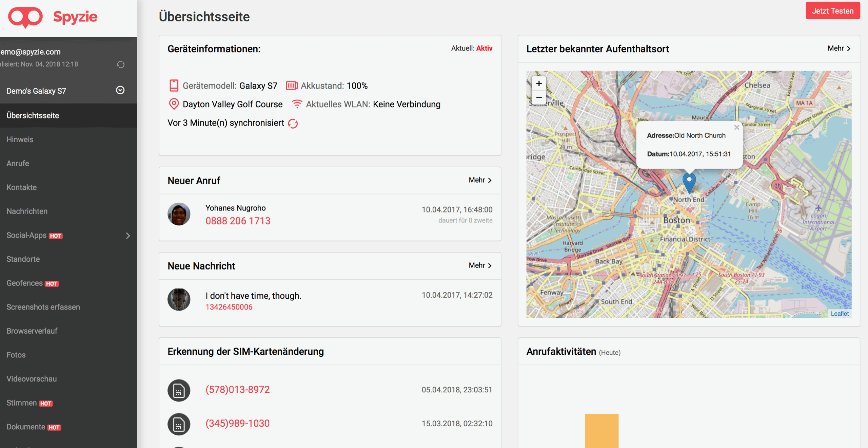Viewport: 868px width, 448px height.
Task: Click the account email in sidebar
Action: click(31, 52)
